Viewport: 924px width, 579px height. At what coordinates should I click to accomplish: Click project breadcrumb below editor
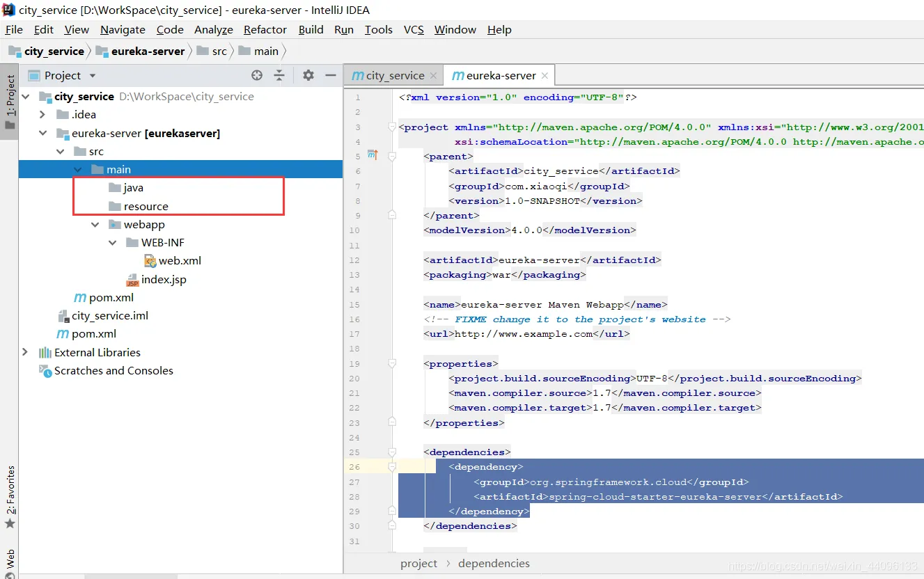point(418,564)
